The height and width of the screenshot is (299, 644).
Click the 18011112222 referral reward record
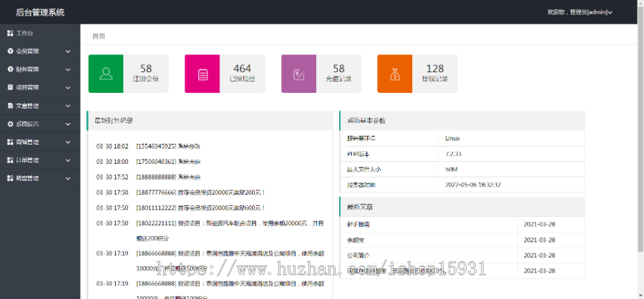point(181,208)
